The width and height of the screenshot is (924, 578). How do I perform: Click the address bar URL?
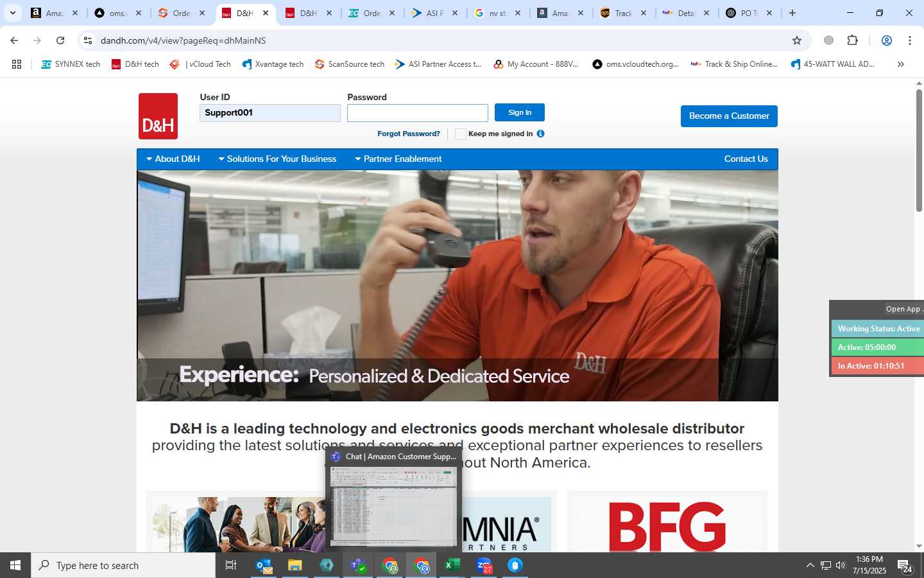[x=183, y=40]
